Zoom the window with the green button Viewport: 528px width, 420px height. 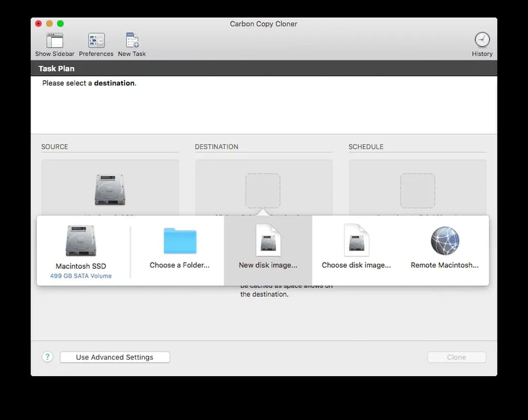pos(60,24)
